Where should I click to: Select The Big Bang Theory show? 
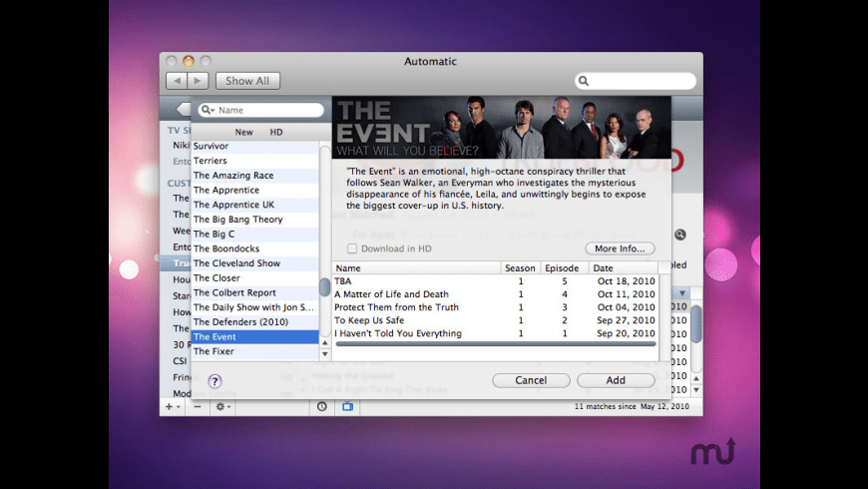point(255,220)
